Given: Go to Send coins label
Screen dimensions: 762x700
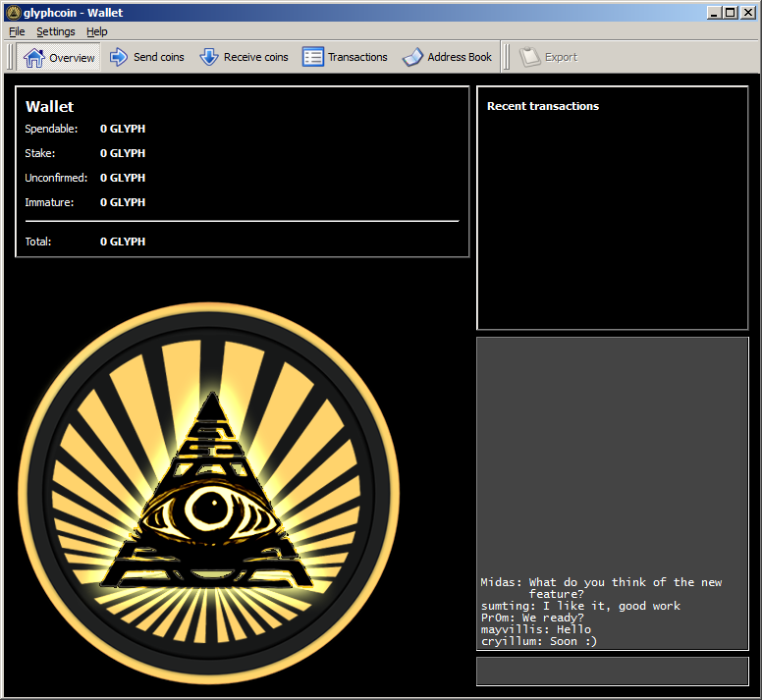Looking at the screenshot, I should 158,57.
